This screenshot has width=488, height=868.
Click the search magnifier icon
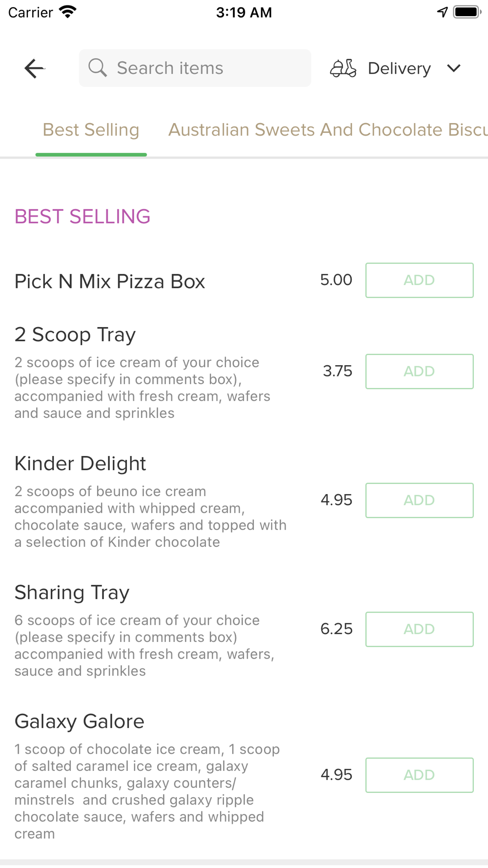(x=98, y=68)
